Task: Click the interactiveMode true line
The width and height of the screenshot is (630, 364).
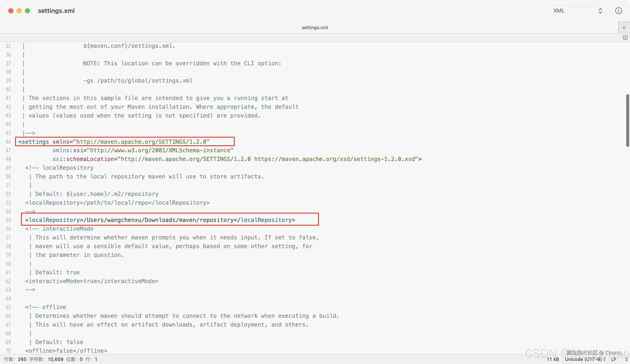Action: 91,281
